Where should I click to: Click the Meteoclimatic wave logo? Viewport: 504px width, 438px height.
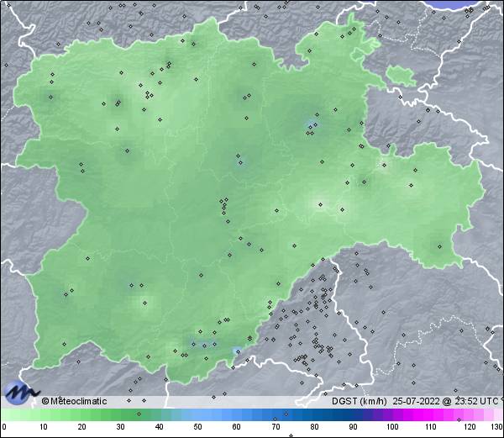tap(21, 393)
